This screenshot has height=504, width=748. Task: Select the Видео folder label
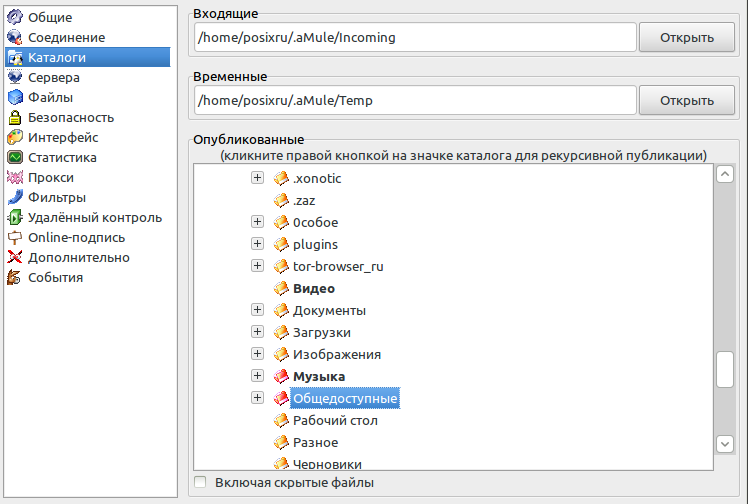click(314, 289)
